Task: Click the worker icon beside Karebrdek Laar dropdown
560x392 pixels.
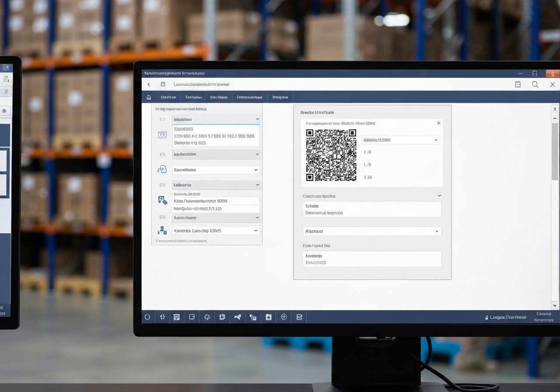Action: [x=162, y=230]
